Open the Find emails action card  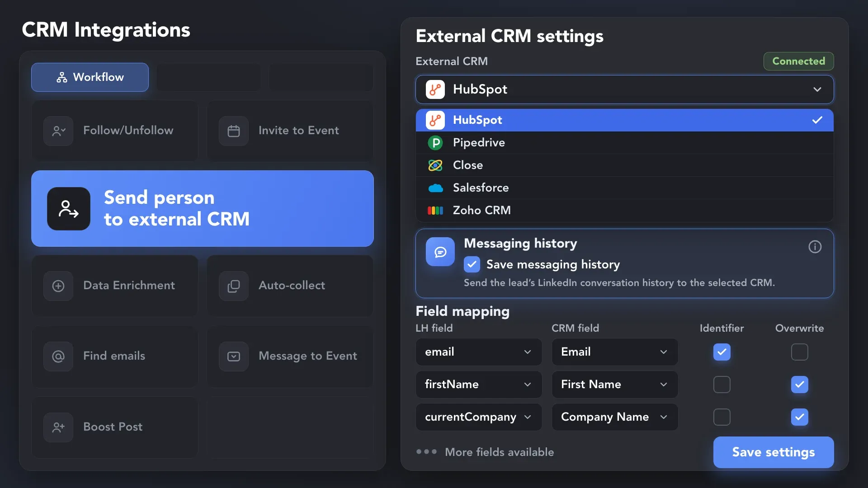click(x=115, y=357)
